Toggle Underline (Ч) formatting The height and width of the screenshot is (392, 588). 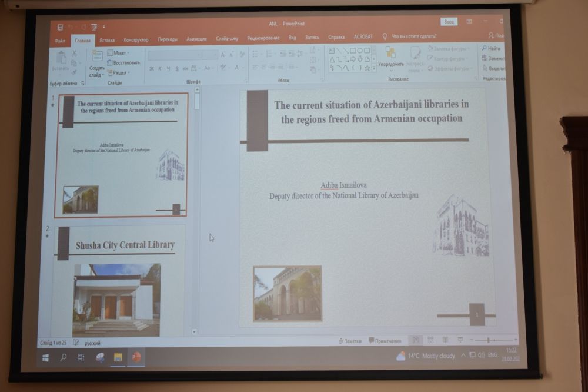(x=168, y=69)
